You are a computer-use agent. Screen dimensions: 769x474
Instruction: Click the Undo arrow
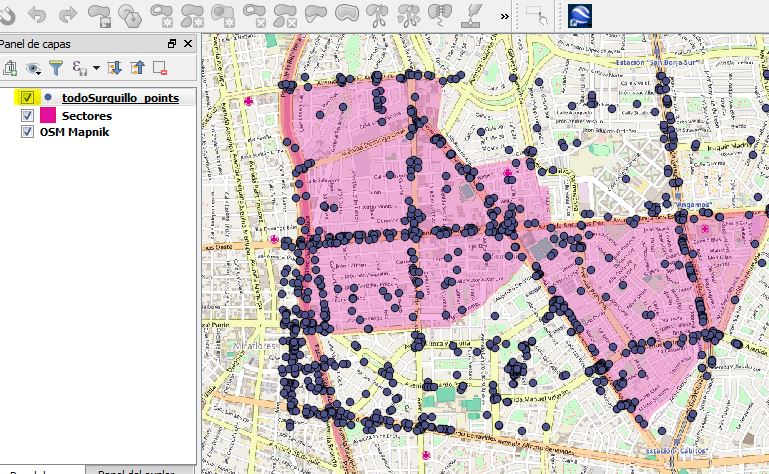click(x=37, y=15)
